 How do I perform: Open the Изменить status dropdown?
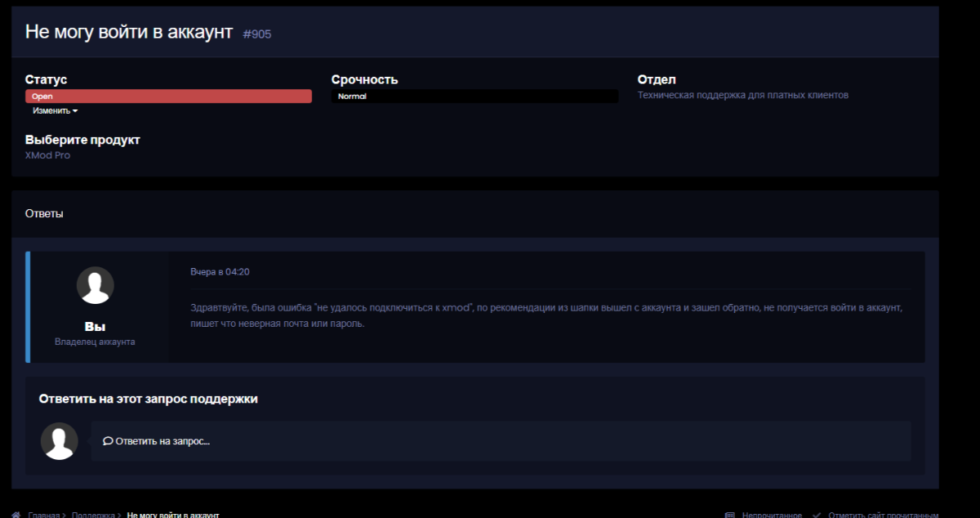coord(55,111)
